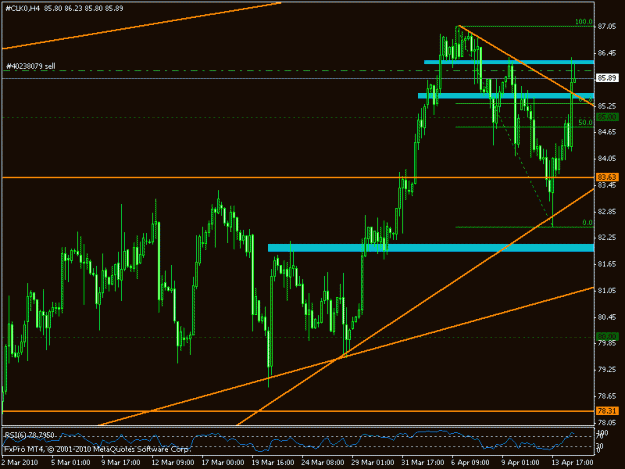Screen dimensions: 625x469
Task: Click the 9 Apr 01:00 time label
Action: point(520,462)
